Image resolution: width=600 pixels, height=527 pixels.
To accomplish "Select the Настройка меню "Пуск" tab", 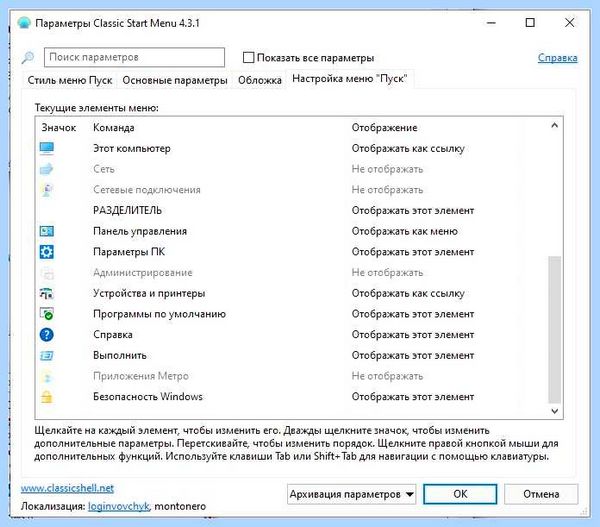I will [x=349, y=79].
